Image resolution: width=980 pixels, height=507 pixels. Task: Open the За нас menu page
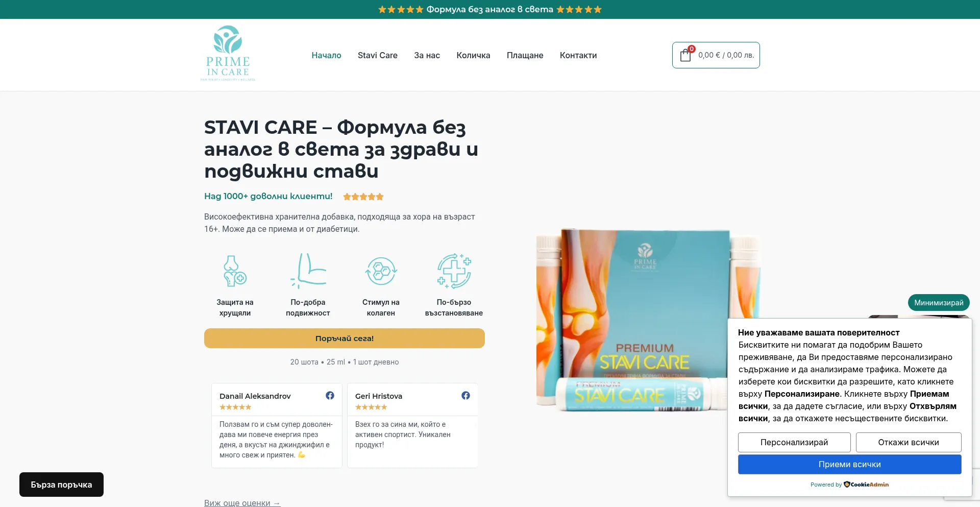point(427,55)
